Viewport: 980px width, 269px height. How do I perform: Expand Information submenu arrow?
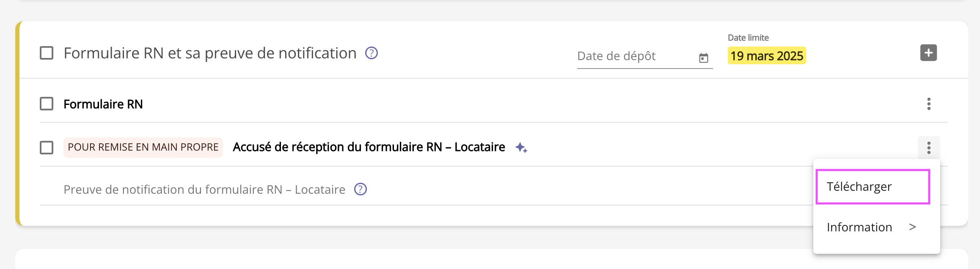[913, 227]
